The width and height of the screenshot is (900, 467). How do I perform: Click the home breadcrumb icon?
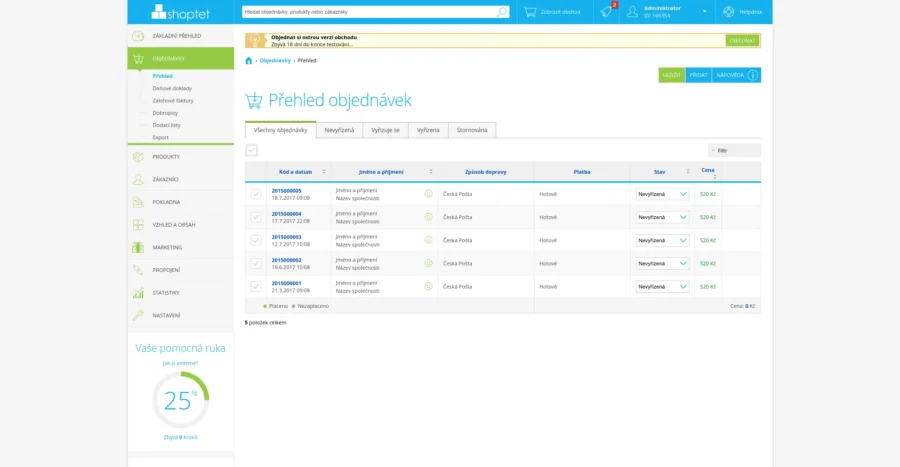pos(249,60)
